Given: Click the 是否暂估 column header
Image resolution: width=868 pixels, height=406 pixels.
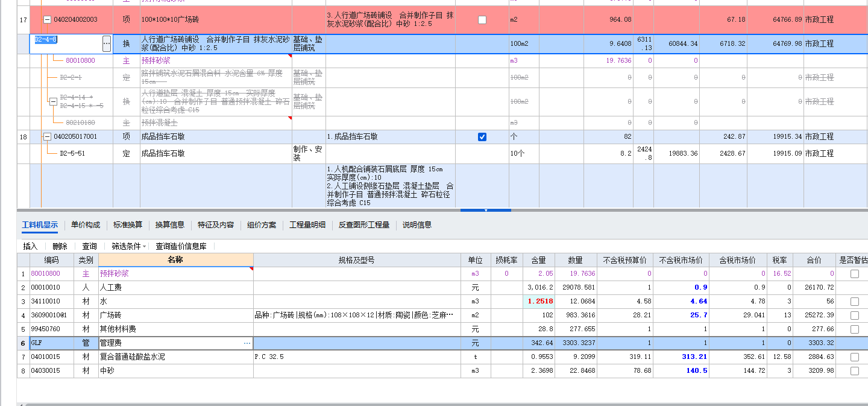Looking at the screenshot, I should pyautogui.click(x=853, y=260).
